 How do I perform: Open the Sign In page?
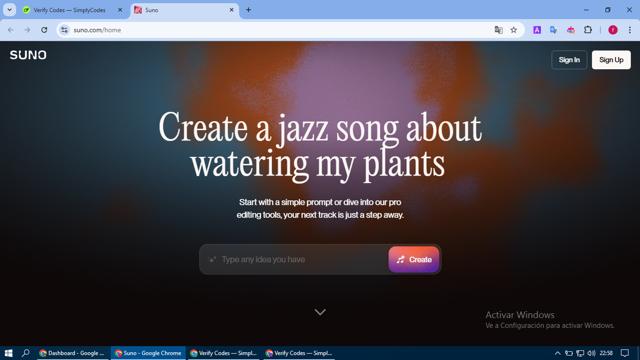(x=569, y=60)
